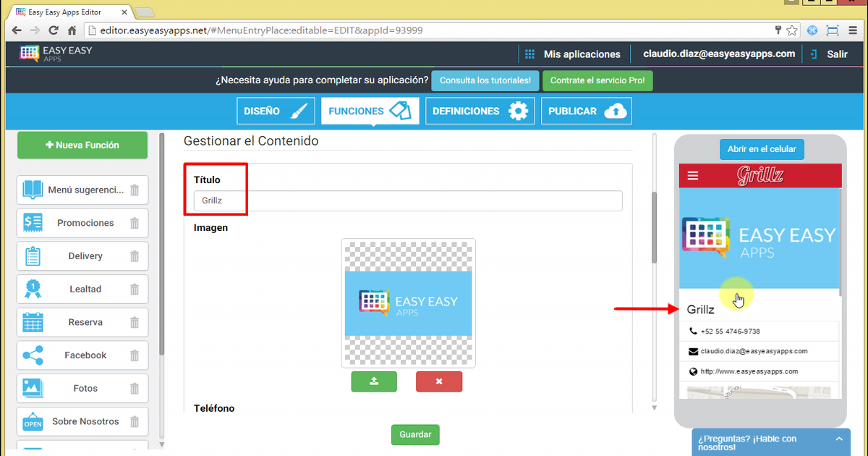Click the green upload image button
Viewport: 868px width, 456px height.
(x=374, y=381)
